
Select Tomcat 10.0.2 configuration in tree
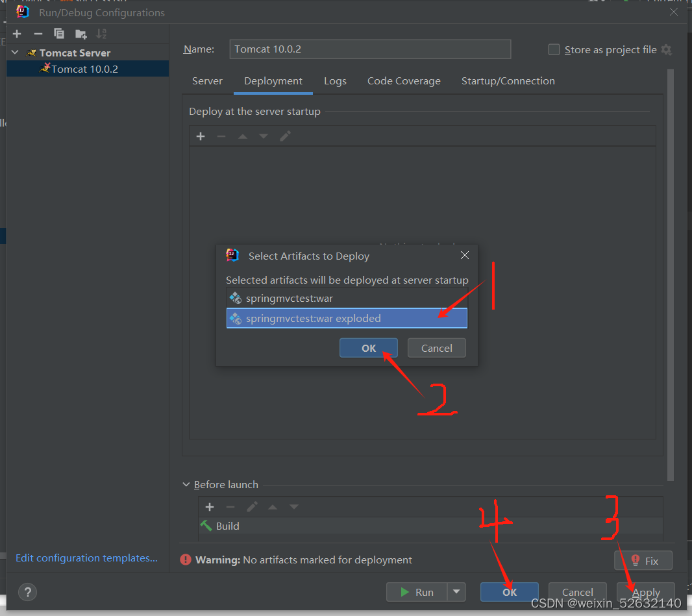pos(88,69)
